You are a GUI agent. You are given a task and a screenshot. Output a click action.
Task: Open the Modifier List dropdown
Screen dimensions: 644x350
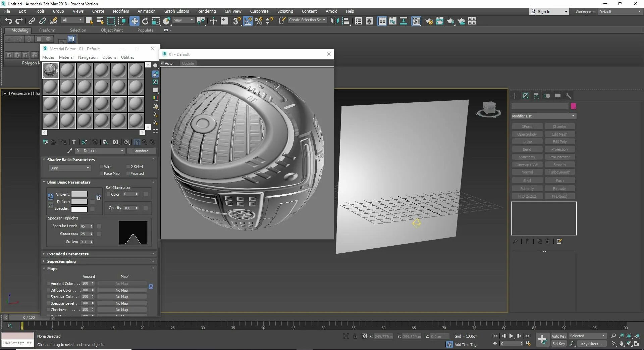(x=543, y=116)
